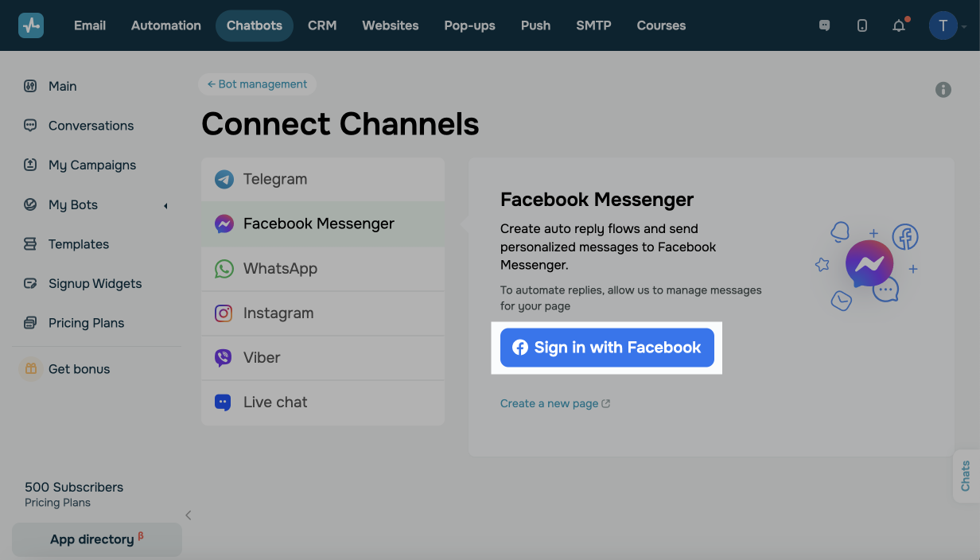Select the Live chat channel icon
Image resolution: width=980 pixels, height=560 pixels.
click(x=224, y=402)
